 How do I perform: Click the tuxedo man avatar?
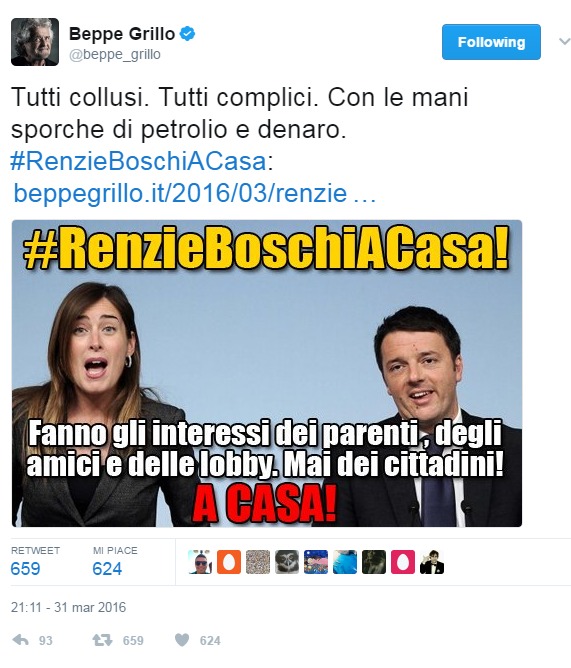coord(432,561)
